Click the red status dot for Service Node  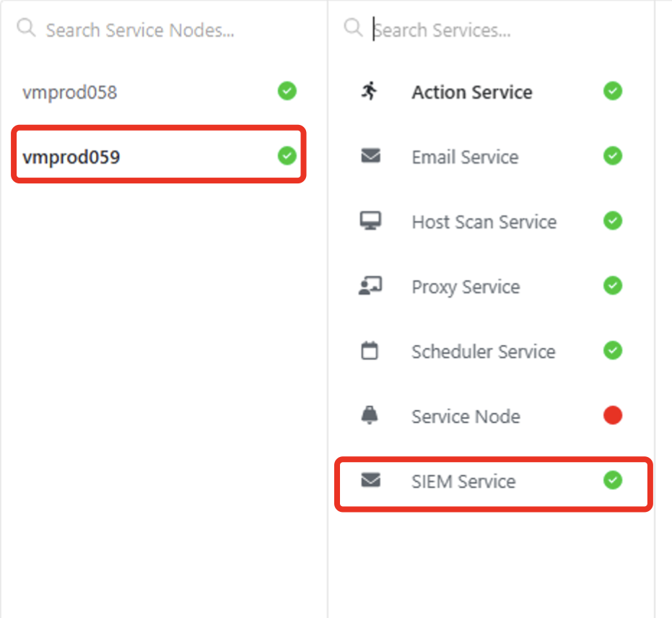(x=613, y=416)
